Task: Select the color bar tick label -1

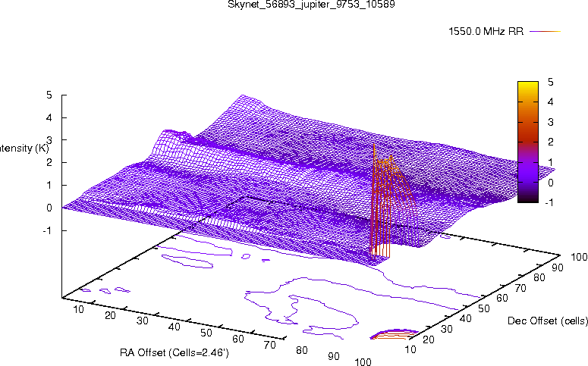Action: tap(549, 202)
